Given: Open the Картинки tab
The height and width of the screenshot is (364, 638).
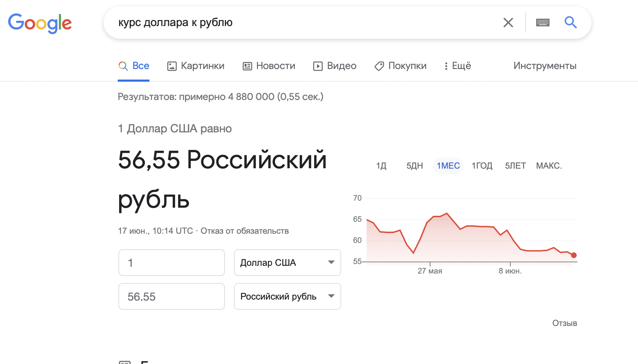Looking at the screenshot, I should tap(196, 66).
